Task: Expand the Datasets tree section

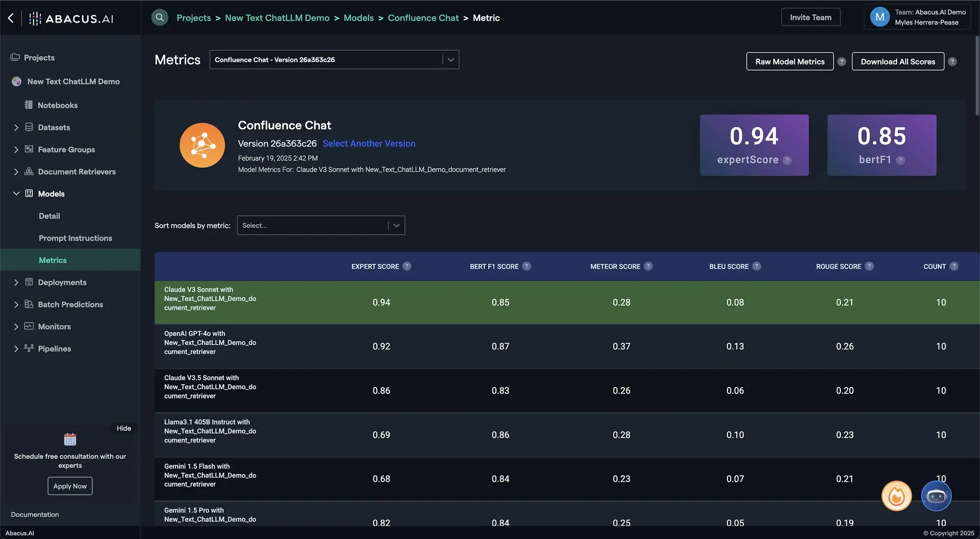Action: coord(16,127)
